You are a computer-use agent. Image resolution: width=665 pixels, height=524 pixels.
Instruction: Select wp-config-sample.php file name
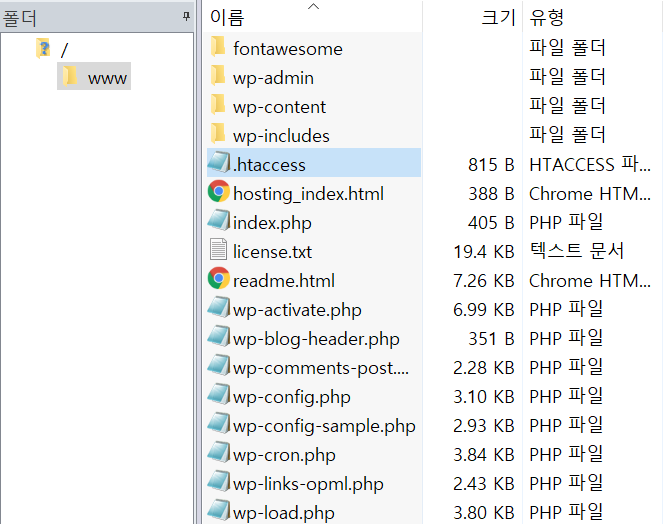(324, 426)
